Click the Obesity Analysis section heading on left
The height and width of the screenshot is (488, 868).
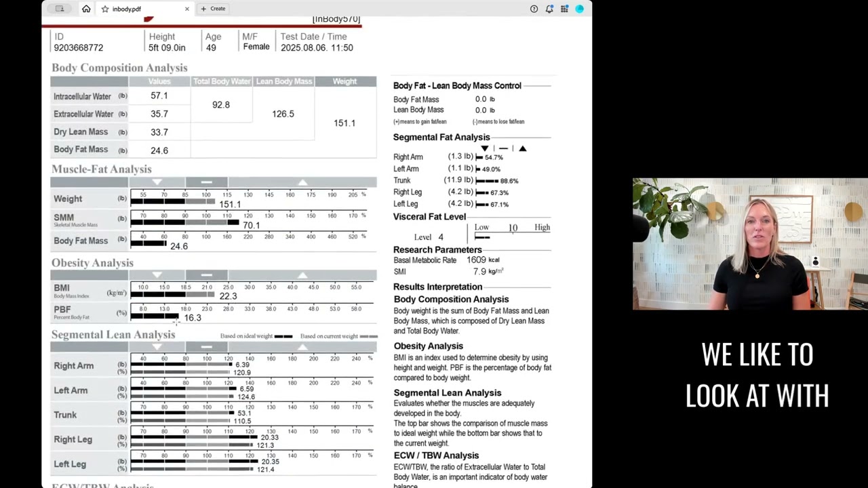pos(92,263)
